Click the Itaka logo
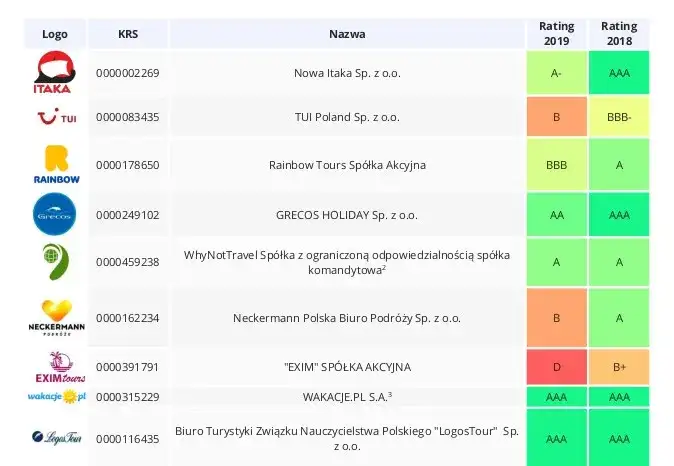Image resolution: width=674 pixels, height=466 pixels. click(x=54, y=72)
